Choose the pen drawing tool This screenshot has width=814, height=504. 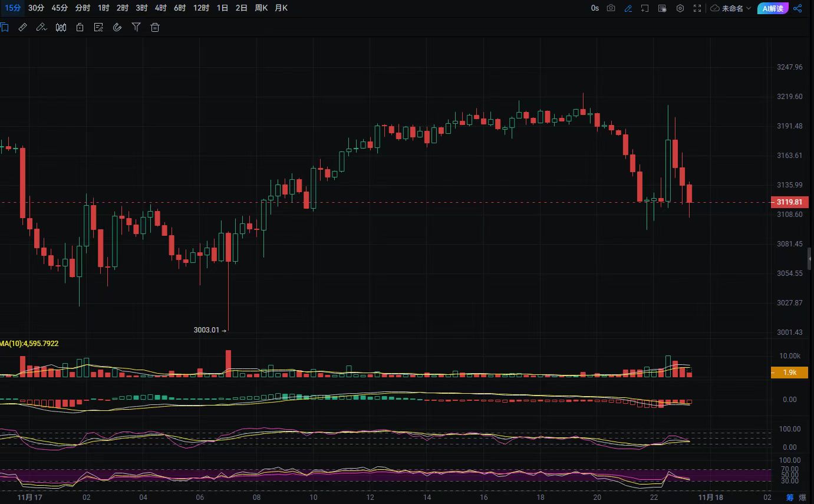(41, 27)
